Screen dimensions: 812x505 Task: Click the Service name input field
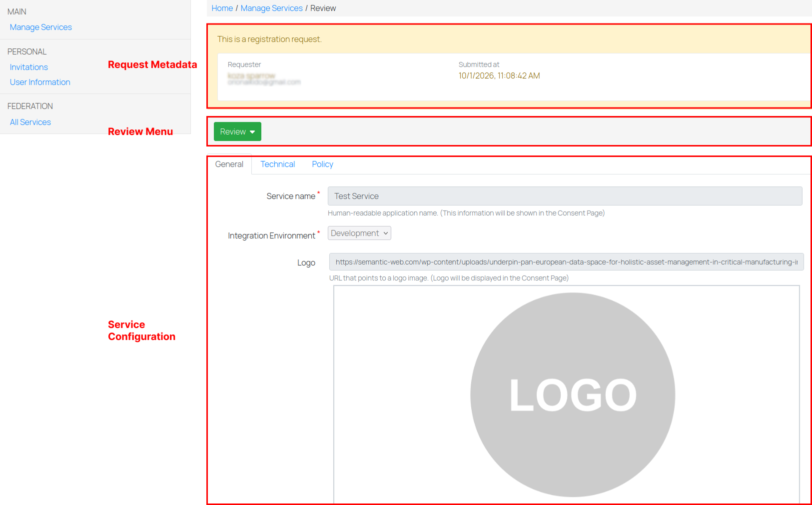[565, 196]
